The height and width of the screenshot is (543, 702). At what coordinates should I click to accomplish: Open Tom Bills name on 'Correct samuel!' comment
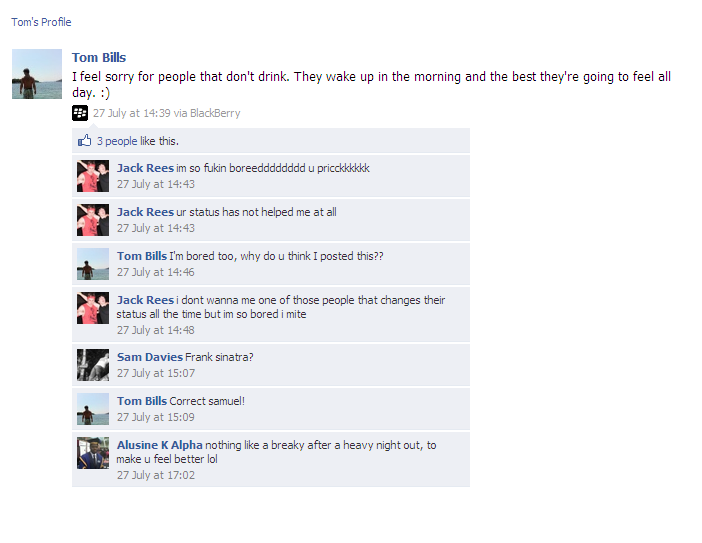tap(142, 401)
